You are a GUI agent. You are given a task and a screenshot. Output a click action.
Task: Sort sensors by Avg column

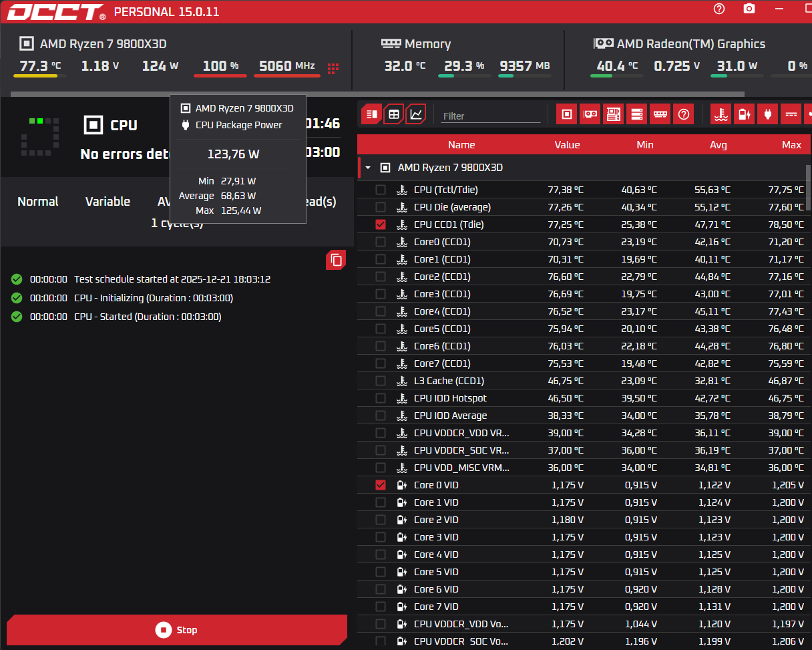[x=719, y=144]
